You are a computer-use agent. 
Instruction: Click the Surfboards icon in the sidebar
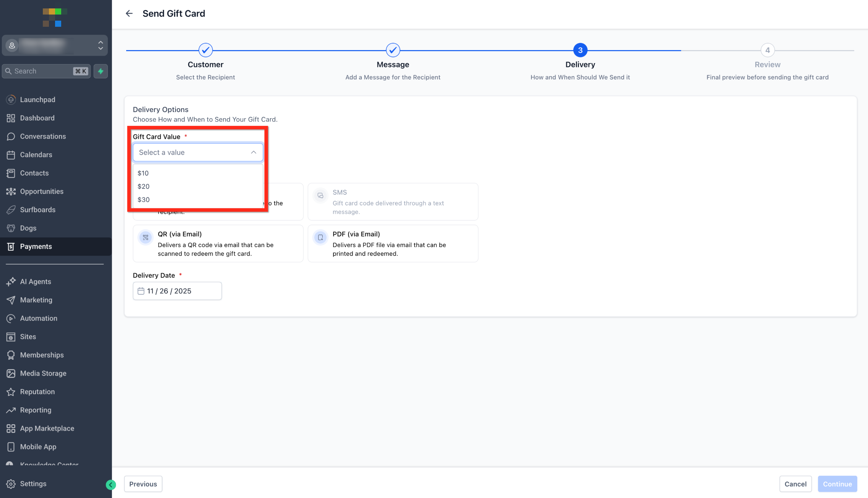click(11, 210)
